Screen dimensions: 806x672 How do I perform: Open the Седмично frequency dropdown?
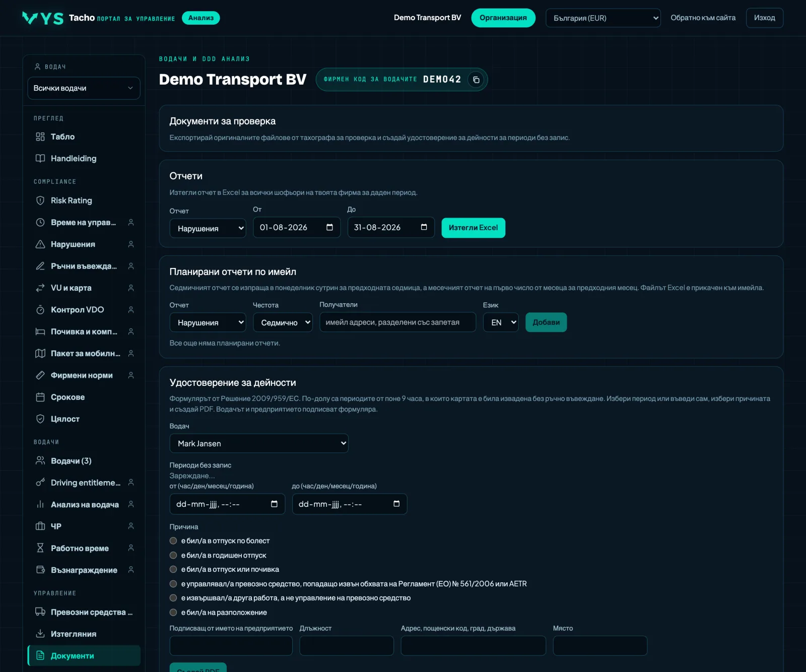tap(283, 322)
